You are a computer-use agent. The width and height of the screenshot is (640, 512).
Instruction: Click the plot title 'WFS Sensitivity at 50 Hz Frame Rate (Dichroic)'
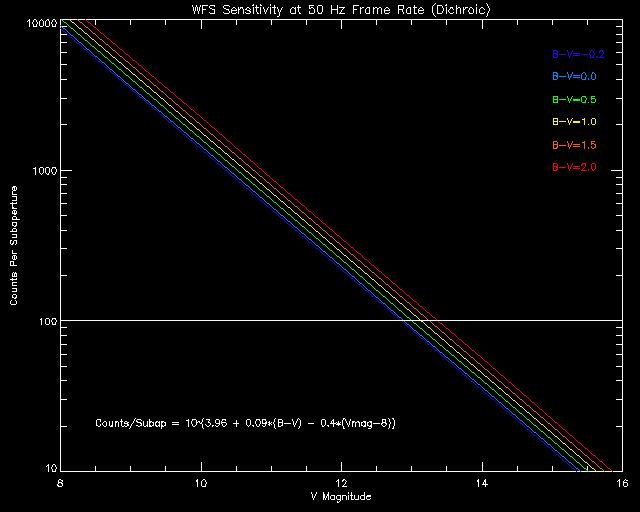341,10
